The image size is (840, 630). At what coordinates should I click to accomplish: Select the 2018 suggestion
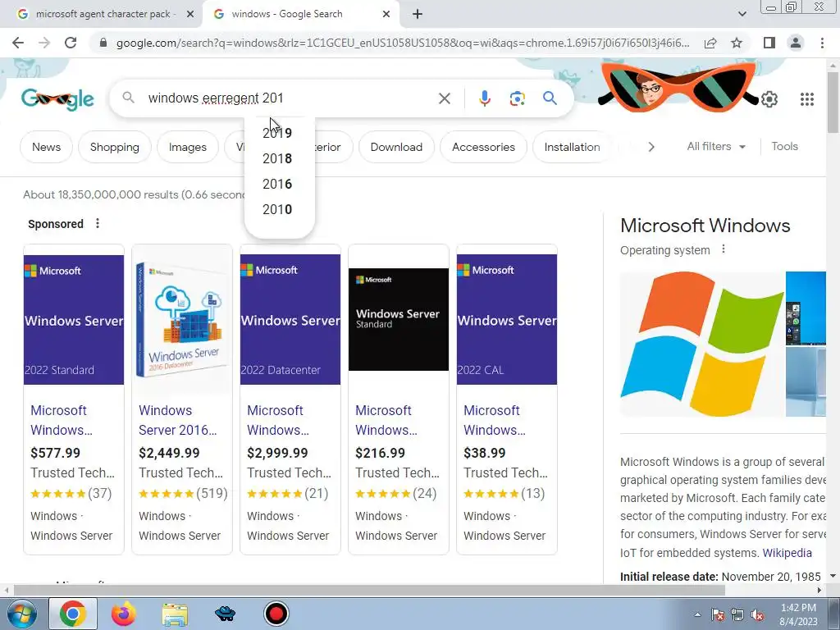(x=279, y=158)
